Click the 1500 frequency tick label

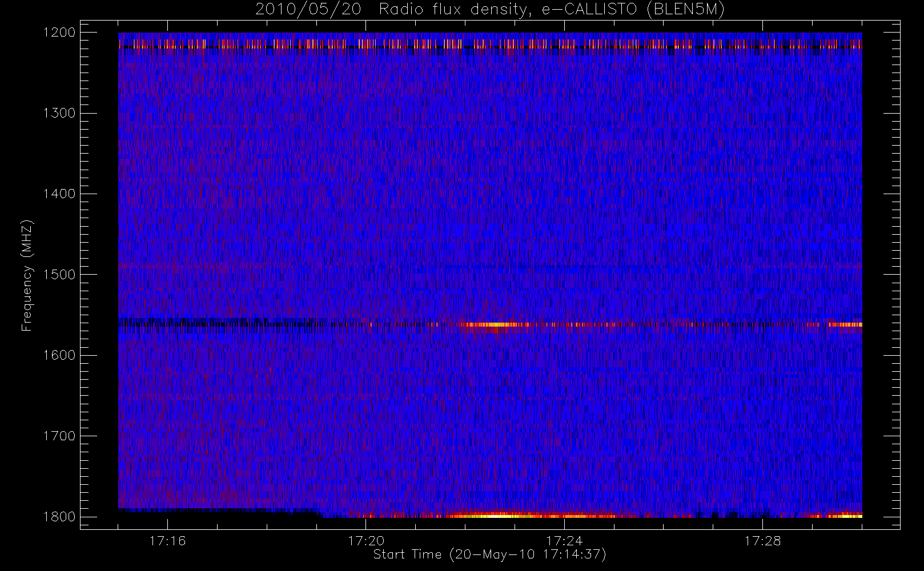[59, 275]
